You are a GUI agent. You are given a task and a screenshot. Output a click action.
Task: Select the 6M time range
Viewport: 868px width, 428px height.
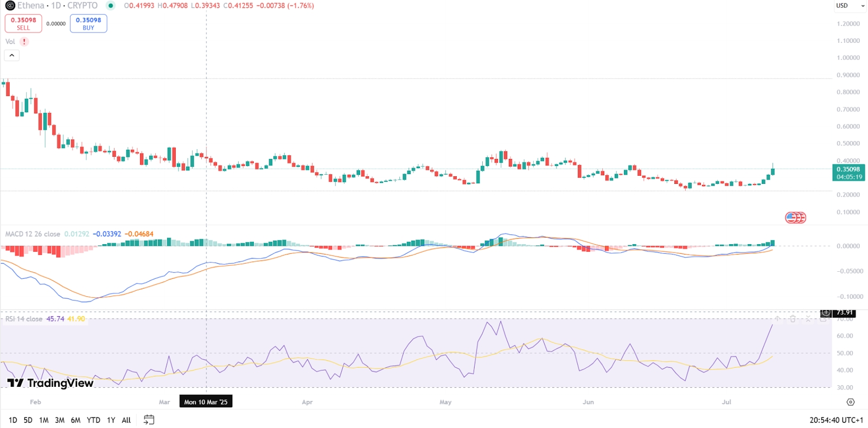[75, 420]
